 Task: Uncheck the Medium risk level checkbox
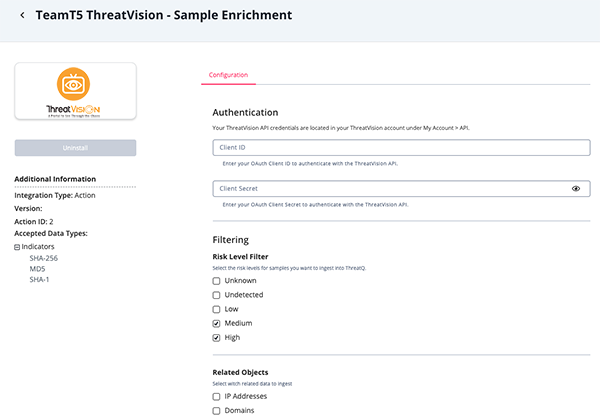coord(216,324)
